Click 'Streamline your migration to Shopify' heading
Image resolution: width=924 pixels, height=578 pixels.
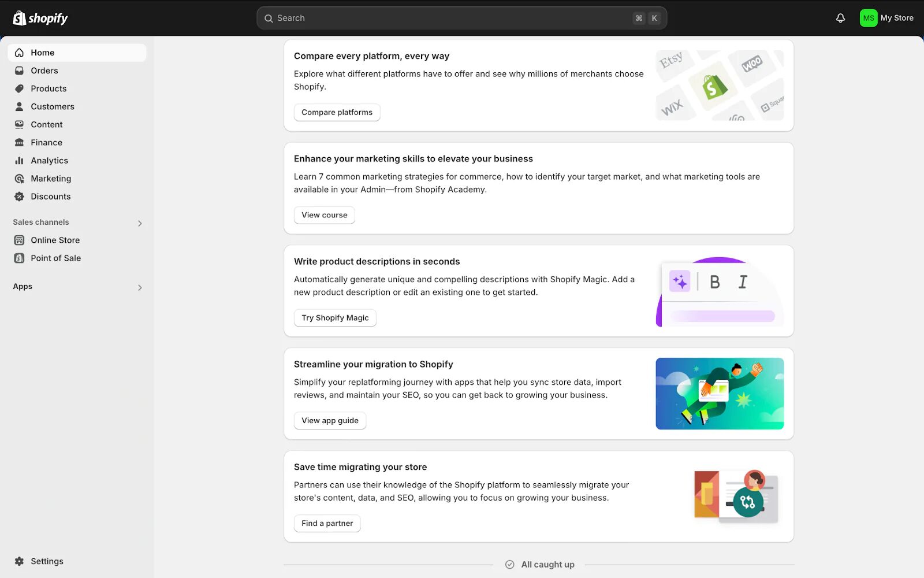point(374,364)
